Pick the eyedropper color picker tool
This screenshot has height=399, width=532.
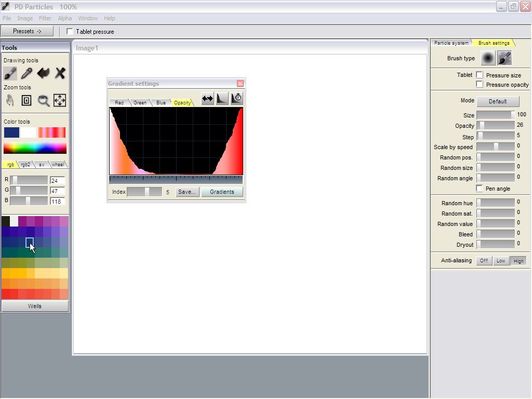click(26, 73)
